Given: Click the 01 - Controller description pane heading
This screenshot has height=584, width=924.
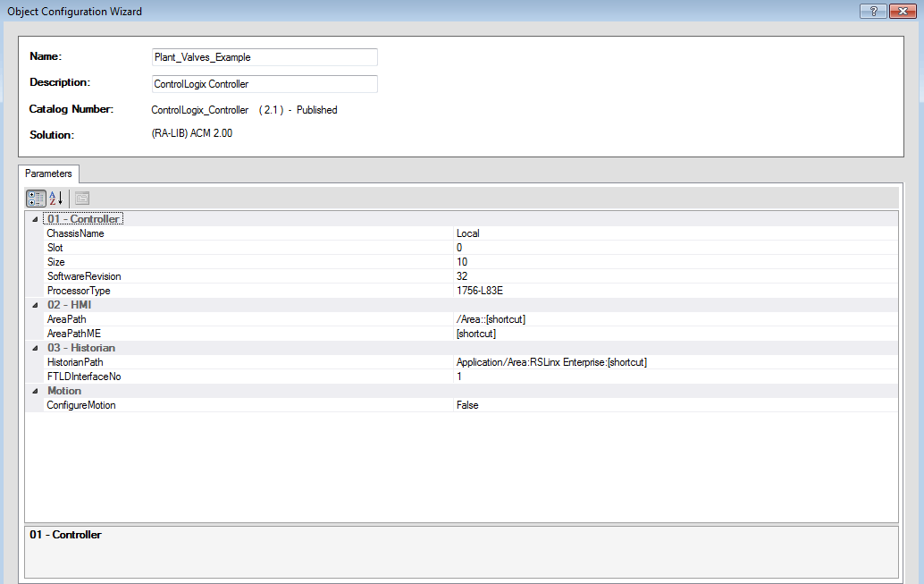Looking at the screenshot, I should click(x=65, y=535).
